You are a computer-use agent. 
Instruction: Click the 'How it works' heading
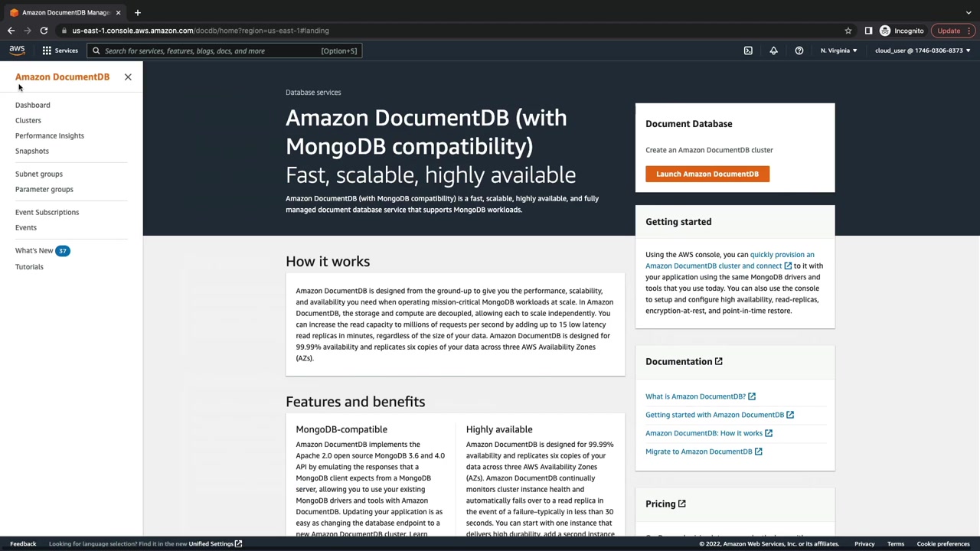328,262
